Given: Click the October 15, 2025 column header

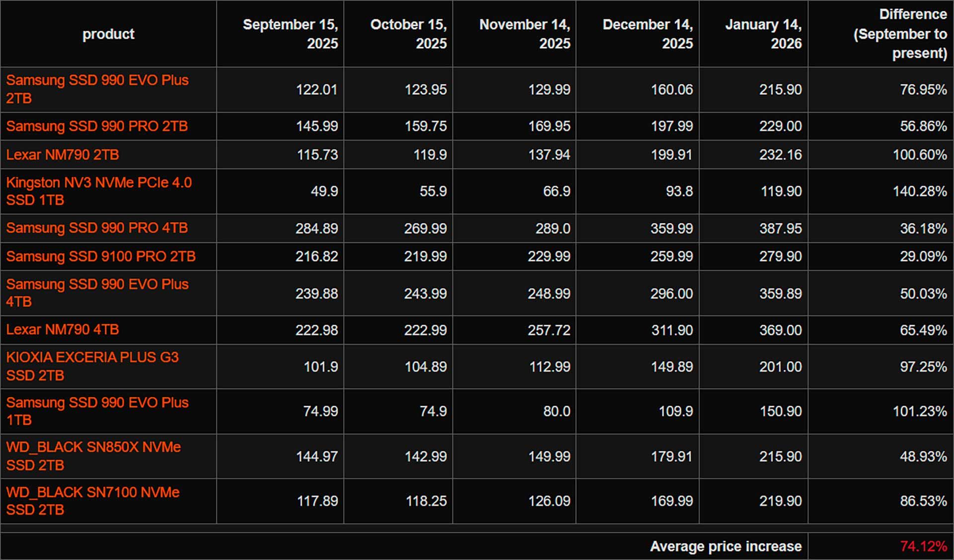Looking at the screenshot, I should click(x=408, y=34).
